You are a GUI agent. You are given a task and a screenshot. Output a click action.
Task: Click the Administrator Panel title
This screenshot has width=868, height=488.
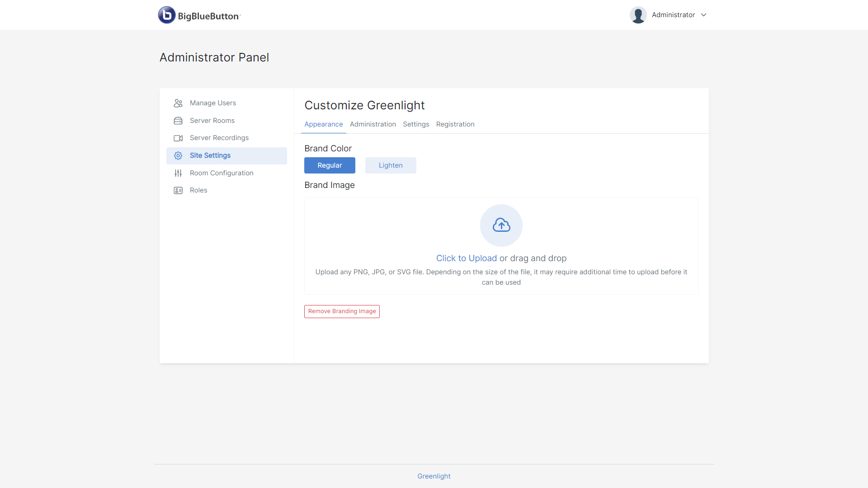214,57
